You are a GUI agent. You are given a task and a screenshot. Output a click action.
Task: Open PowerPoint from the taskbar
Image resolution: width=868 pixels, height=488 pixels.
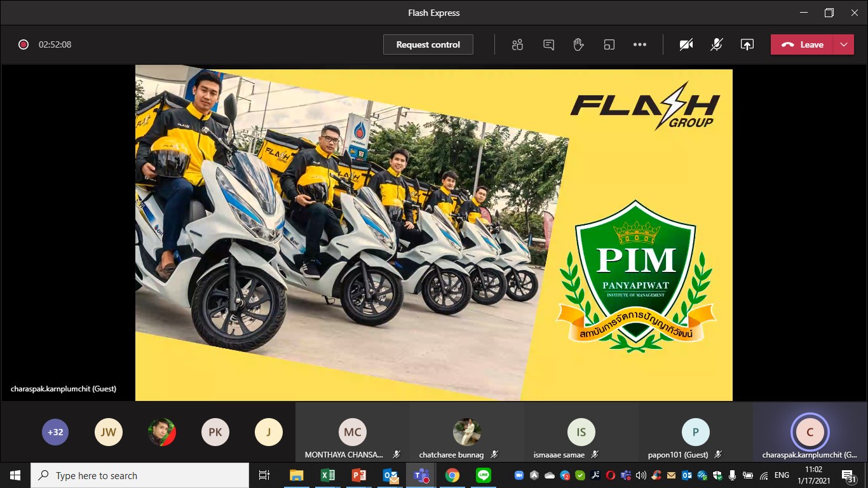point(359,475)
